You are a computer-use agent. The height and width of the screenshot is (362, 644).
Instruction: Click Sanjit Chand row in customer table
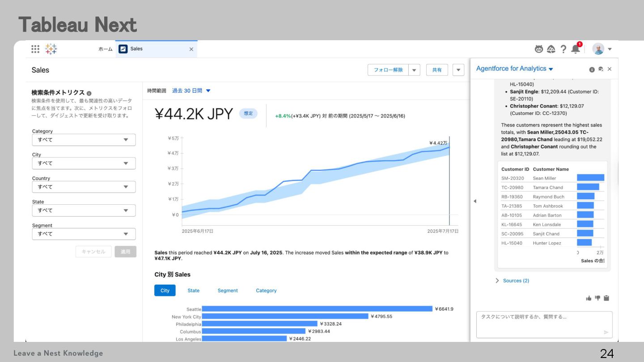tap(552, 234)
